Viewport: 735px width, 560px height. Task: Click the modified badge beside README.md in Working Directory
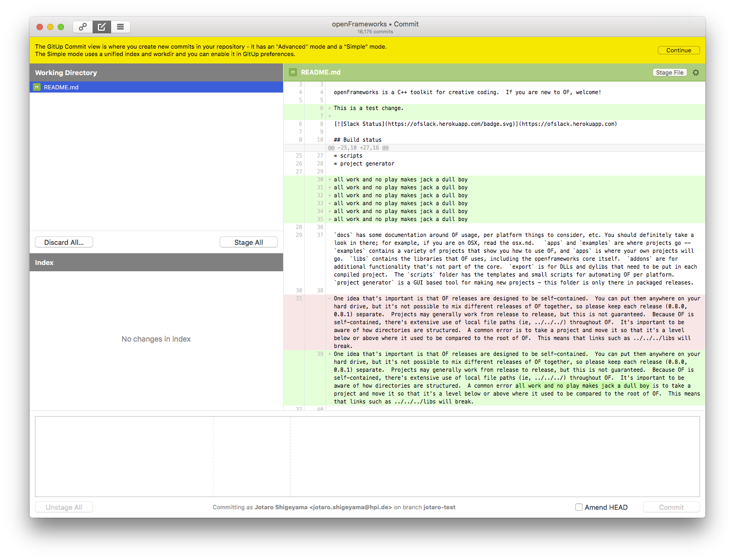point(37,87)
